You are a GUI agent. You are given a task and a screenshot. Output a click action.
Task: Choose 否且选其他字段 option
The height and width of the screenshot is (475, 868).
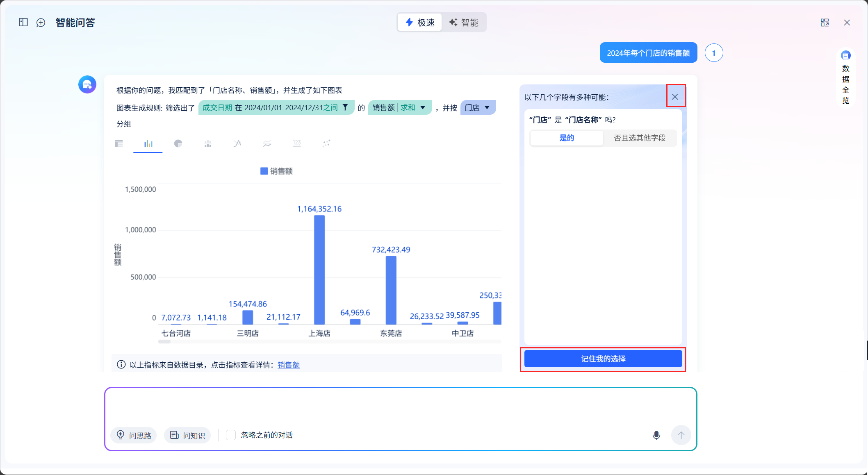click(640, 138)
